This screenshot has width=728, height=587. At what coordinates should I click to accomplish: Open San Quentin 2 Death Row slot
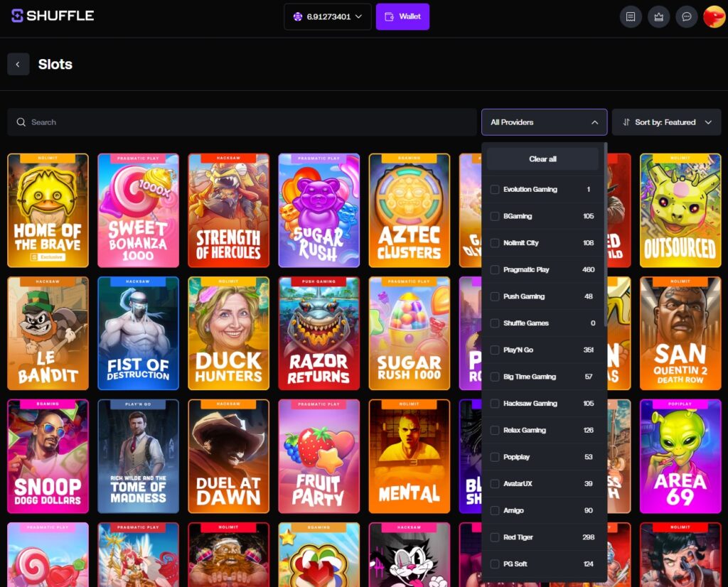[x=680, y=333]
